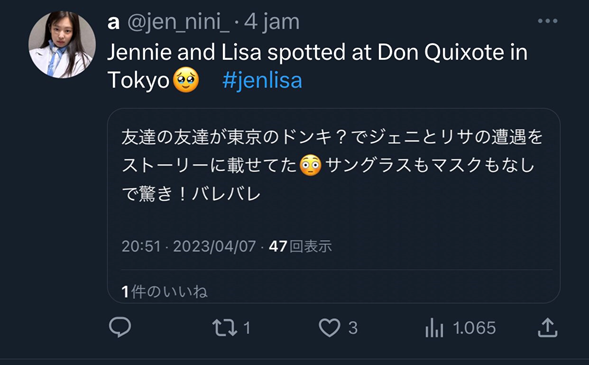Click the quoted tweet time 20:51
Image resolution: width=589 pixels, height=365 pixels.
[x=141, y=247]
